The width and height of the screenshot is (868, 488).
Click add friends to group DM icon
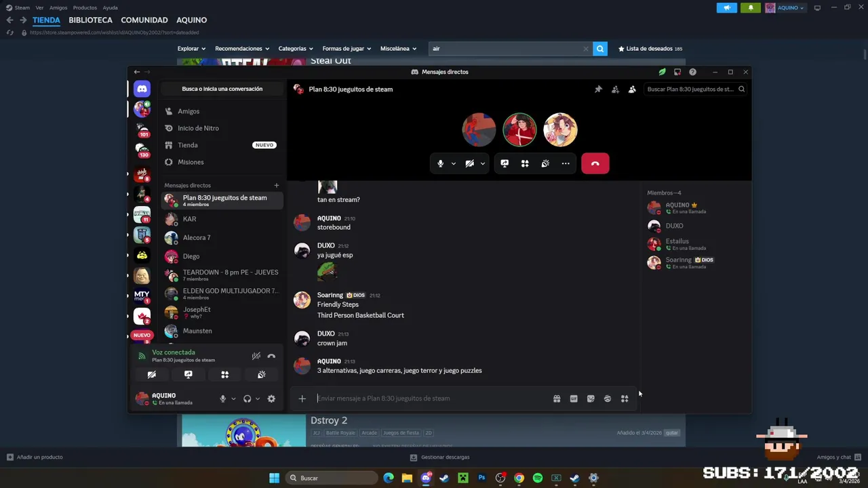(615, 89)
